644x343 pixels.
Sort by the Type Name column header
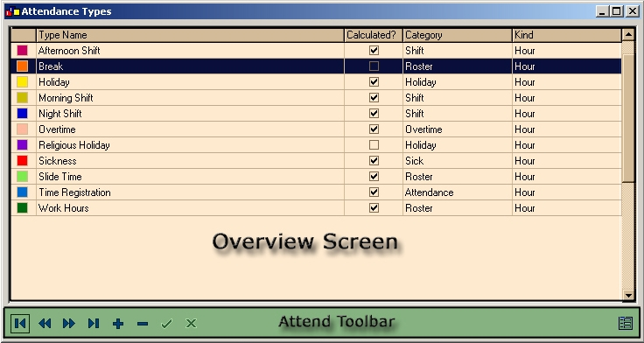point(190,35)
